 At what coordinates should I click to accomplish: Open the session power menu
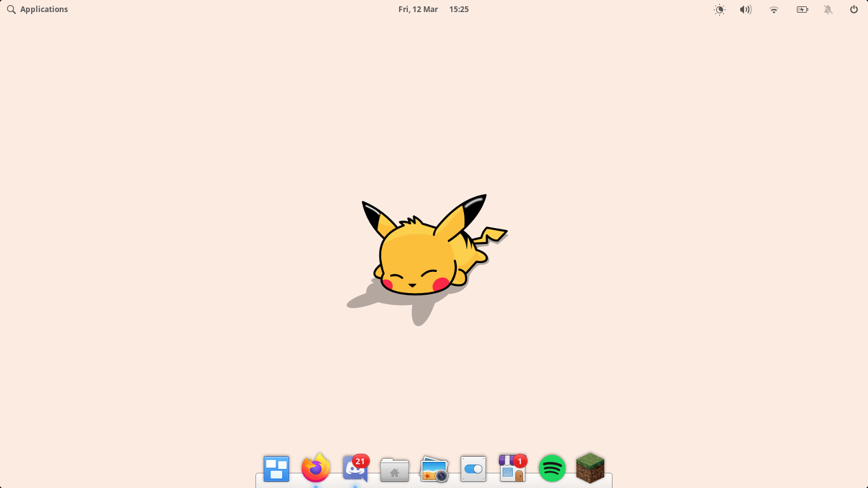pyautogui.click(x=854, y=10)
